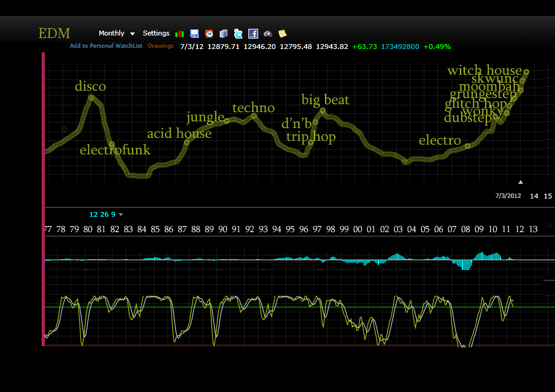Click the white triangle date marker

click(521, 182)
